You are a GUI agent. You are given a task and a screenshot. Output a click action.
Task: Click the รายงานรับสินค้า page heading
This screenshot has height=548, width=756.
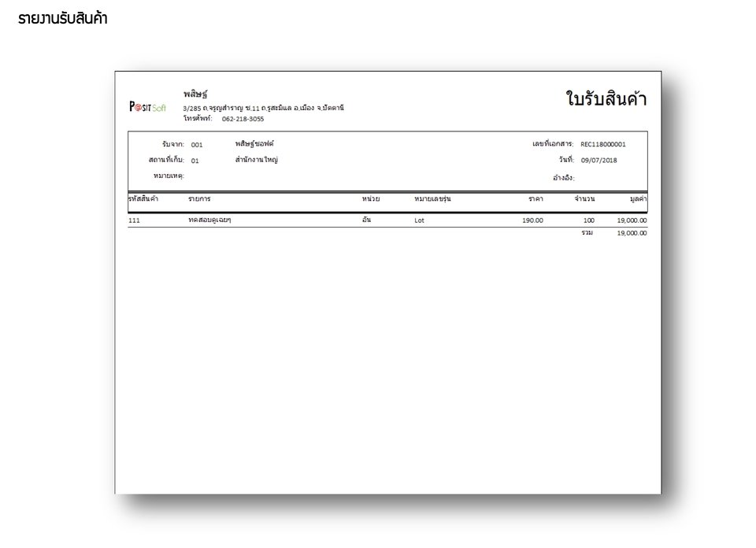click(x=63, y=18)
